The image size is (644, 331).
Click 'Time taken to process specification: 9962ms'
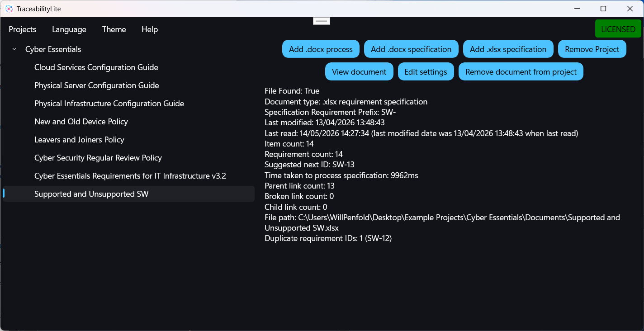click(x=341, y=175)
